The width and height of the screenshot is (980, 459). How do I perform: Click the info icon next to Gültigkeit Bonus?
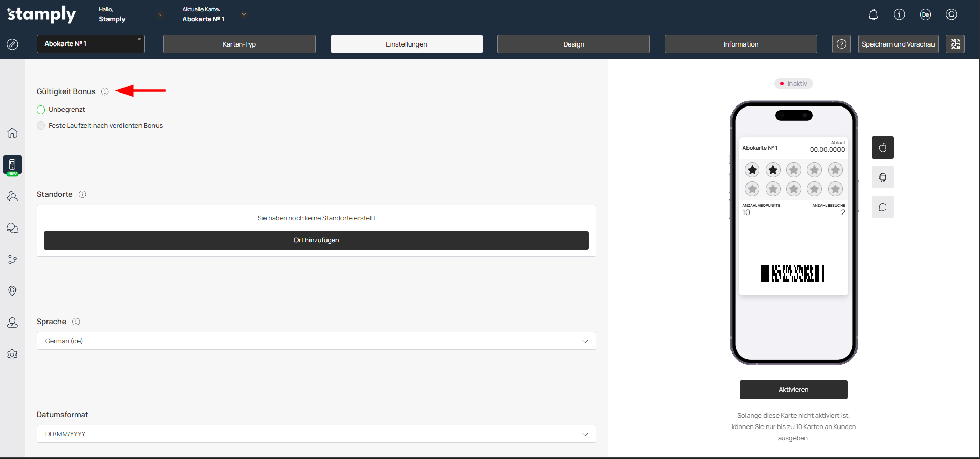tap(105, 91)
